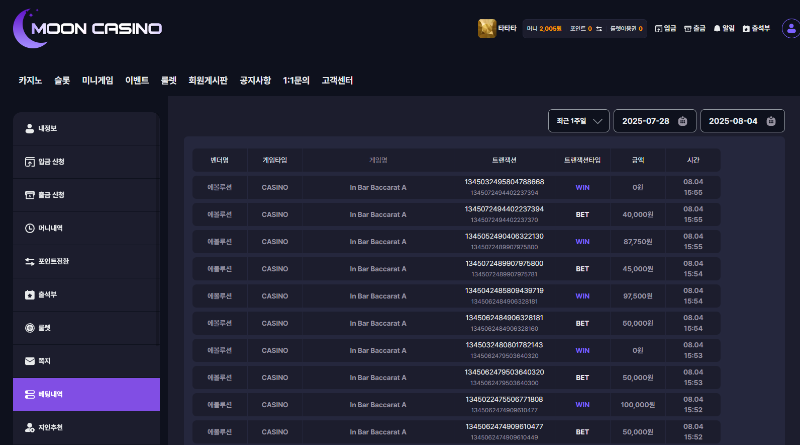Open the 공지사항 menu

[255, 81]
